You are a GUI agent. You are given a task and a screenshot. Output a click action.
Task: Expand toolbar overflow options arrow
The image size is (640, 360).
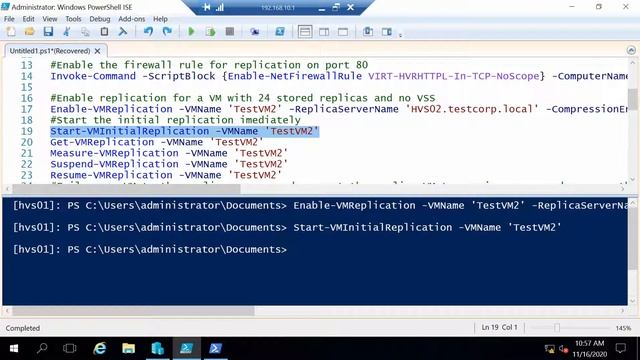tap(400, 36)
